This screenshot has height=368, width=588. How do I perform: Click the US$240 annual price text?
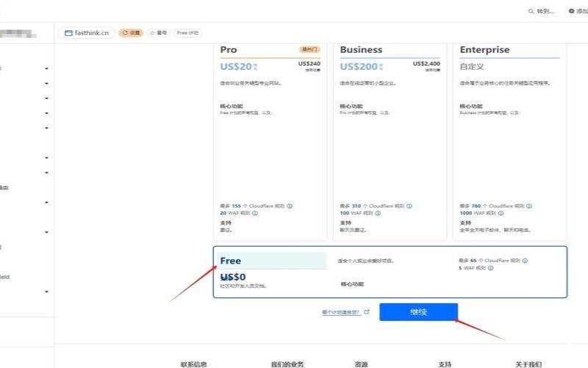click(x=309, y=63)
